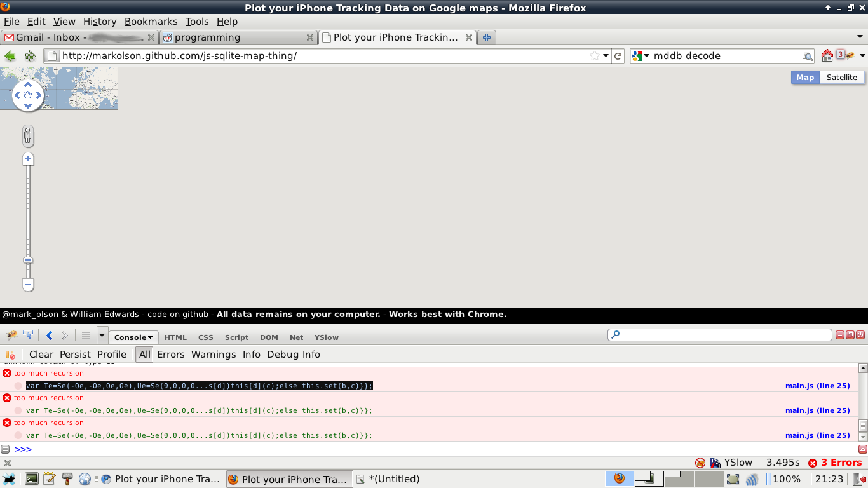Open new tab with plus button
The image size is (868, 488).
(x=486, y=37)
